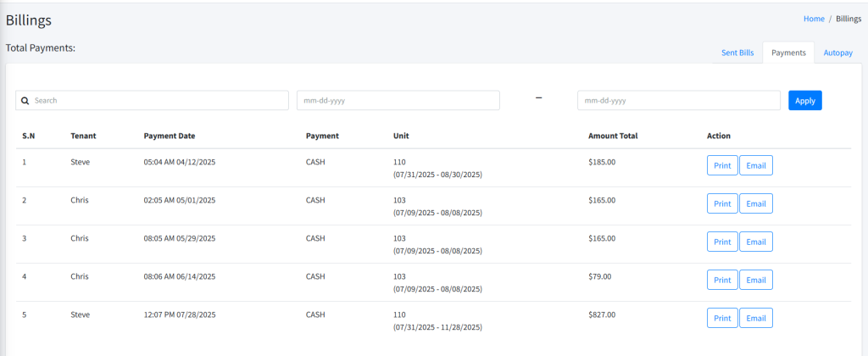
Task: Open the end date field
Action: [678, 100]
